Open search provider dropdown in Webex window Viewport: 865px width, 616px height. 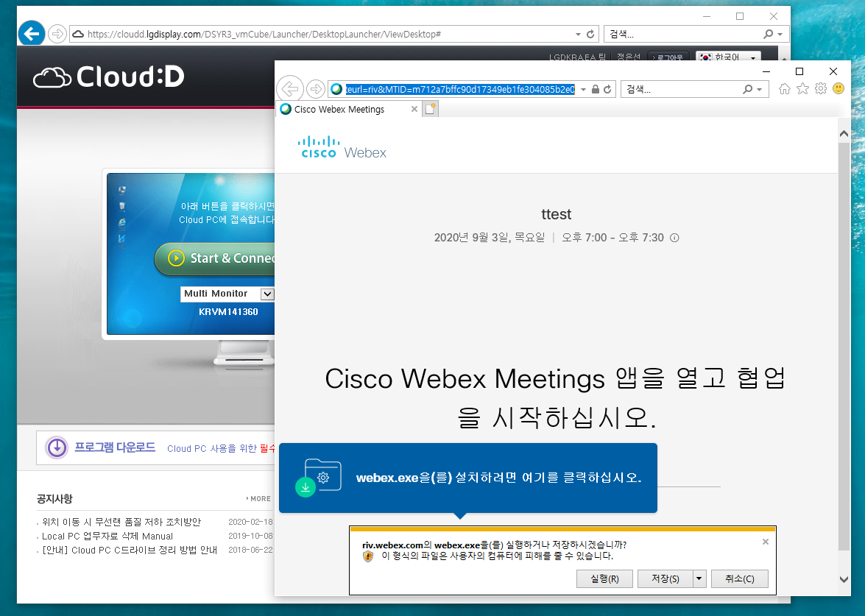(x=760, y=89)
